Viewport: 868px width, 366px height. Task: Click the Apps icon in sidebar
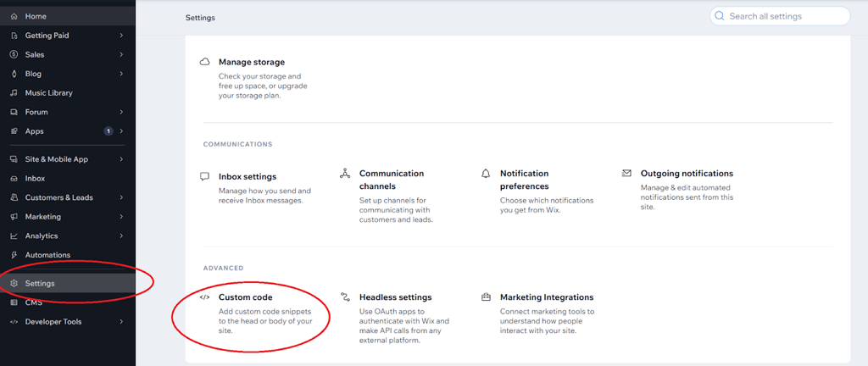point(14,131)
